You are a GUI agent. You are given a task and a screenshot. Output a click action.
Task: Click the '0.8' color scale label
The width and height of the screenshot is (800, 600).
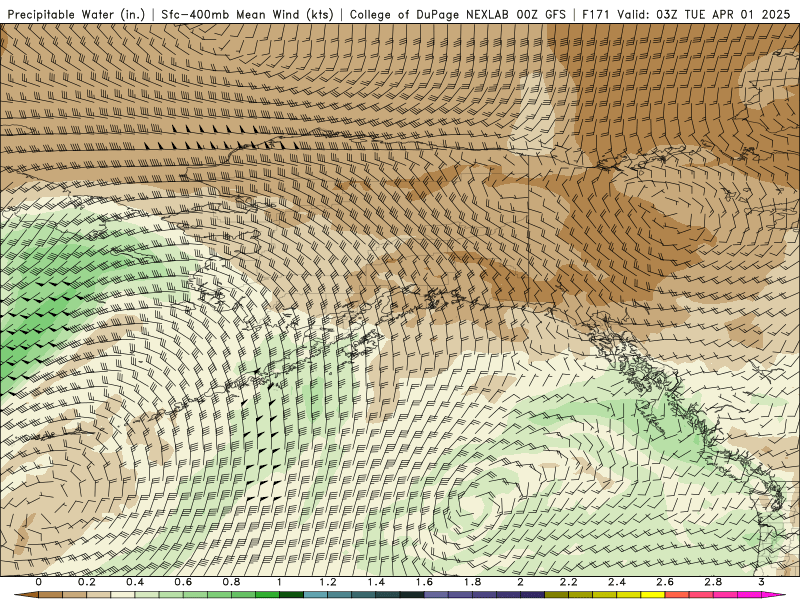tap(231, 582)
